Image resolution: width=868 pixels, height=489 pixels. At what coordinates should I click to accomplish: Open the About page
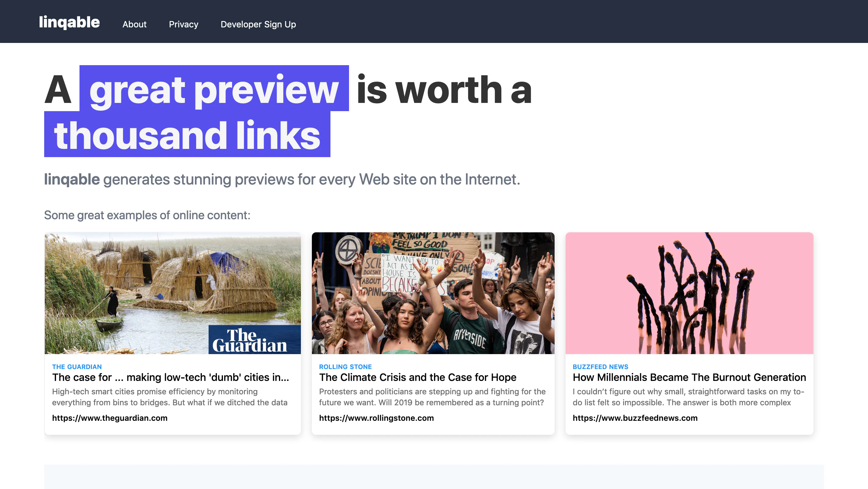coord(134,24)
